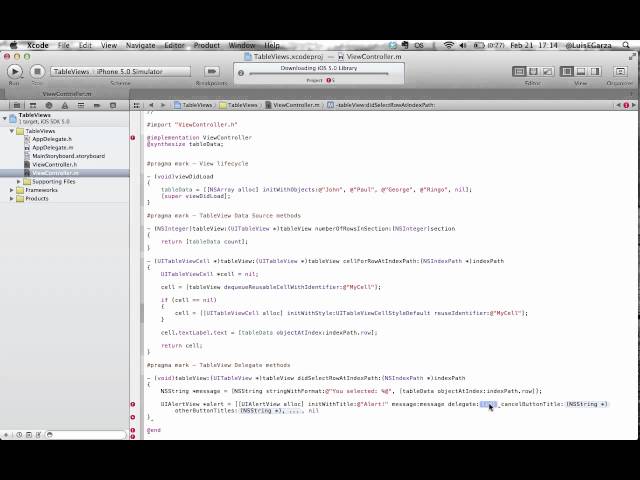Open the didSelectRowAtIndexPath method jump bar menu
640x480 pixels.
(x=381, y=105)
